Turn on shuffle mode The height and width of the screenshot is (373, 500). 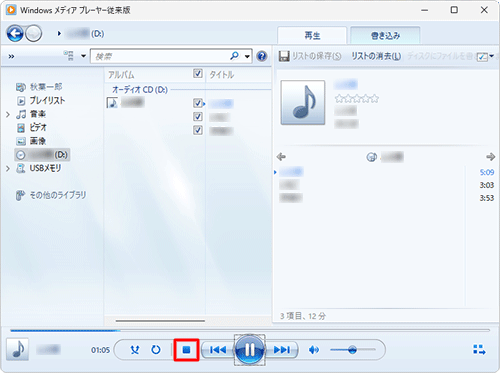coord(135,350)
